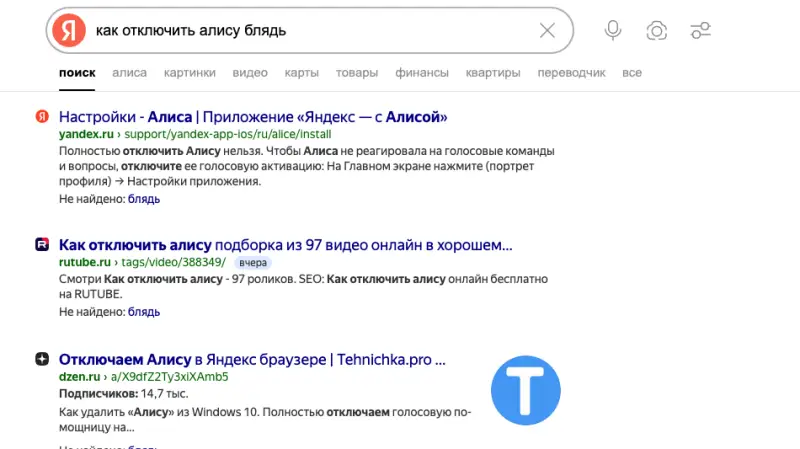Click the Yandex favicon beside first result
The image size is (800, 449).
click(x=42, y=116)
